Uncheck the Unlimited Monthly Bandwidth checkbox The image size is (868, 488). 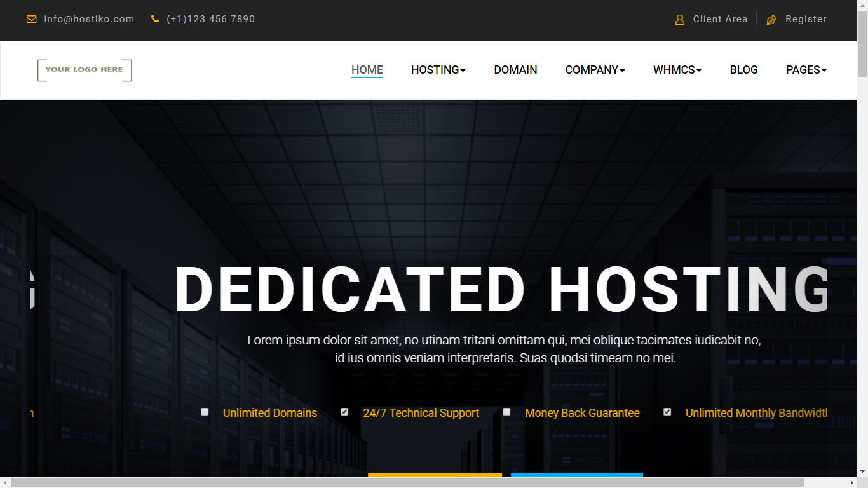[x=667, y=412]
